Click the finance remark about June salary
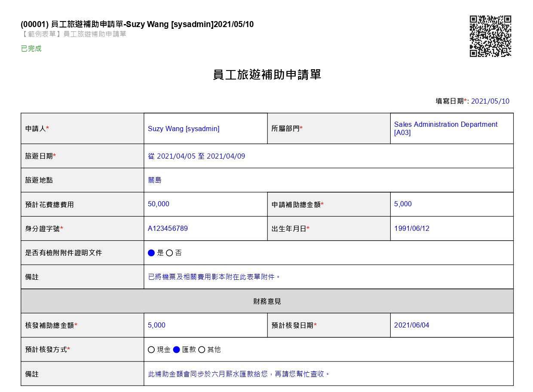The height and width of the screenshot is (392, 533). point(239,374)
